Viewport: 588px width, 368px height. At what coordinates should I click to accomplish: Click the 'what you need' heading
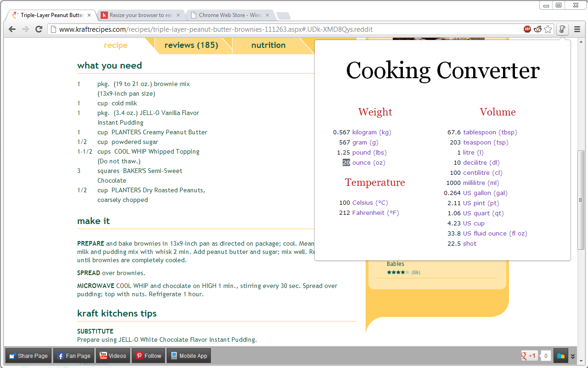tap(109, 65)
